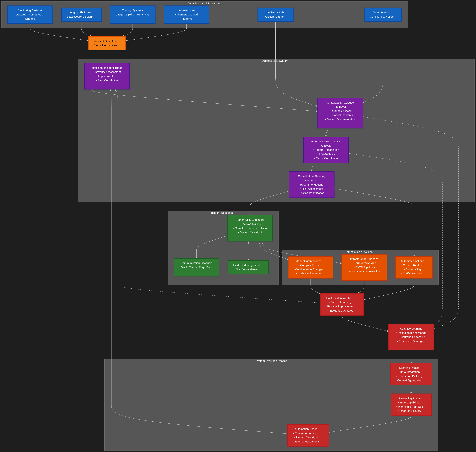Image resolution: width=476 pixels, height=452 pixels.
Task: Select the Code Repositories GitHub node
Action: point(275,15)
